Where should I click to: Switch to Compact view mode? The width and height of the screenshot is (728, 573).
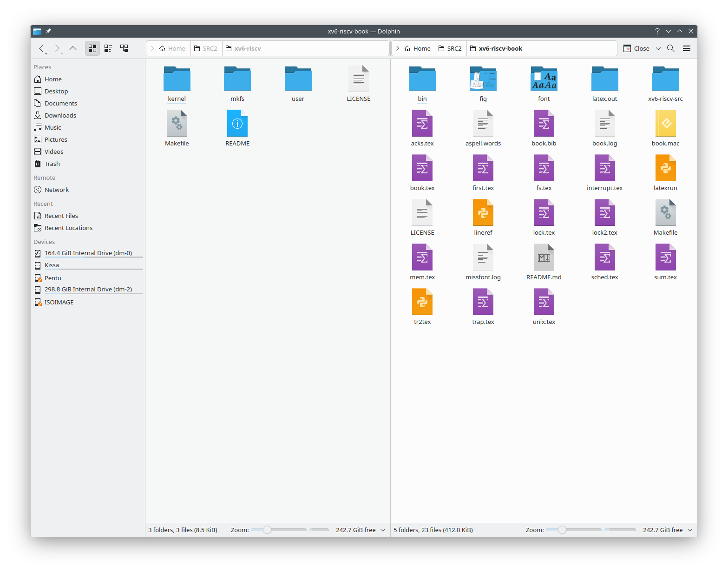click(108, 48)
